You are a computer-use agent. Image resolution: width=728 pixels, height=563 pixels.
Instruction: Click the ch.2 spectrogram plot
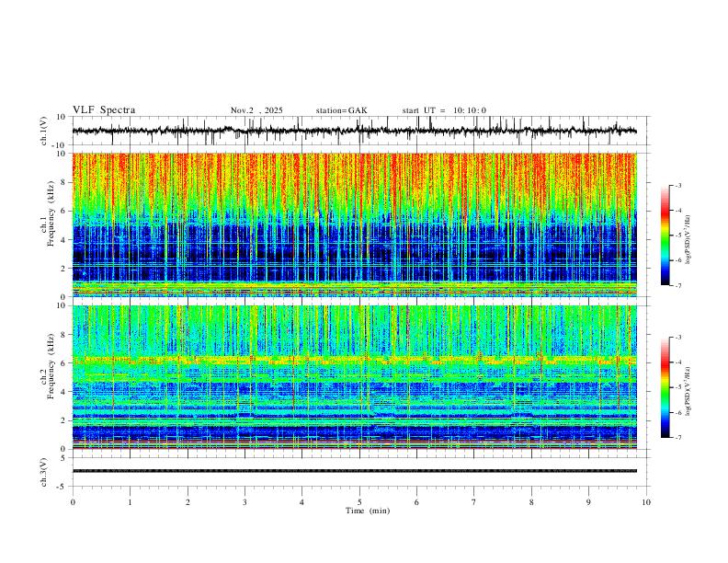coord(355,377)
